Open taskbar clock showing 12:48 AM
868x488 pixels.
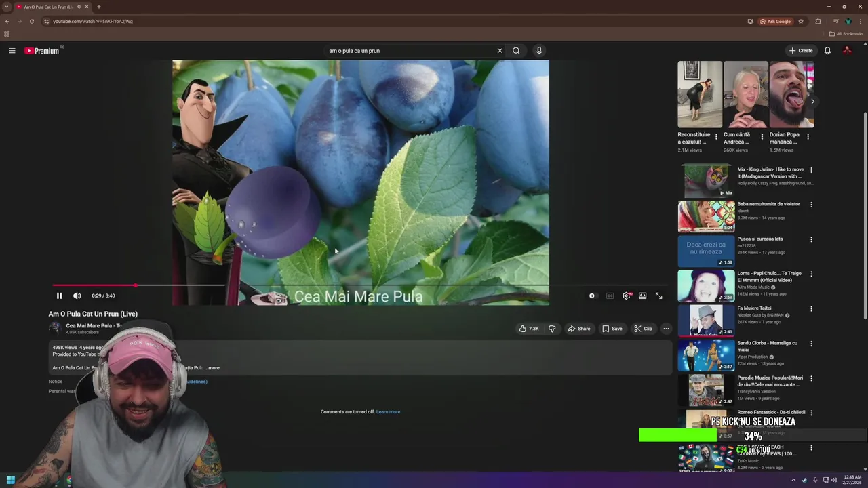[x=852, y=480]
